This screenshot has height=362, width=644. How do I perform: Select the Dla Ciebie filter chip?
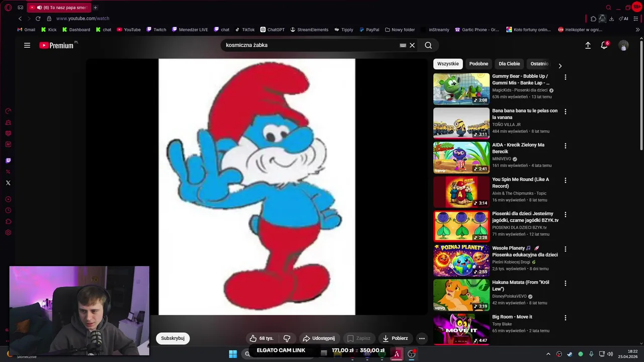tap(509, 64)
